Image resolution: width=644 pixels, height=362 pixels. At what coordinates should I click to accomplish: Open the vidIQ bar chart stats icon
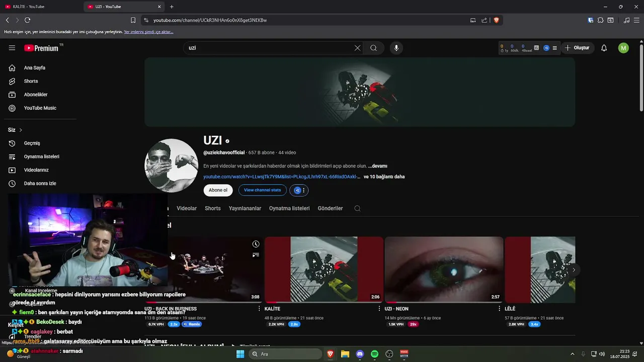pos(536,48)
